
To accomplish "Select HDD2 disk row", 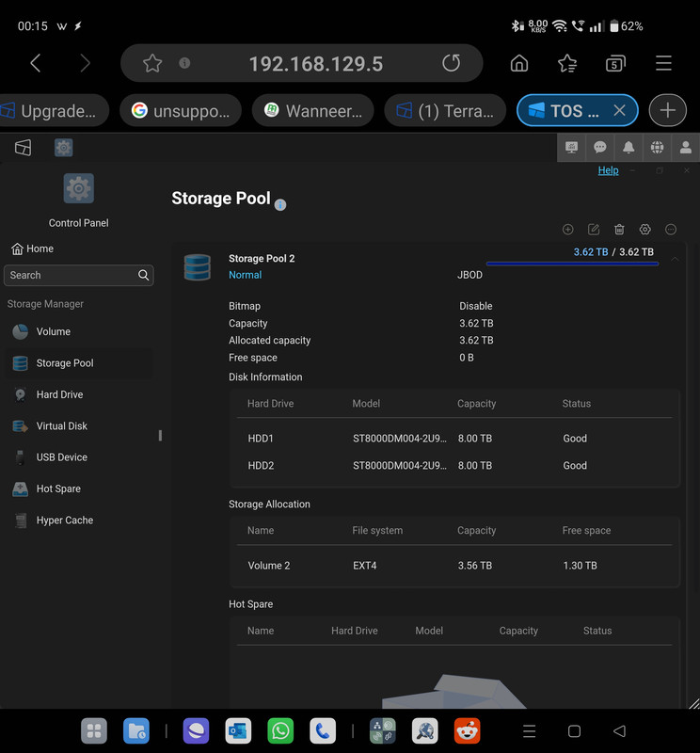I will 454,465.
